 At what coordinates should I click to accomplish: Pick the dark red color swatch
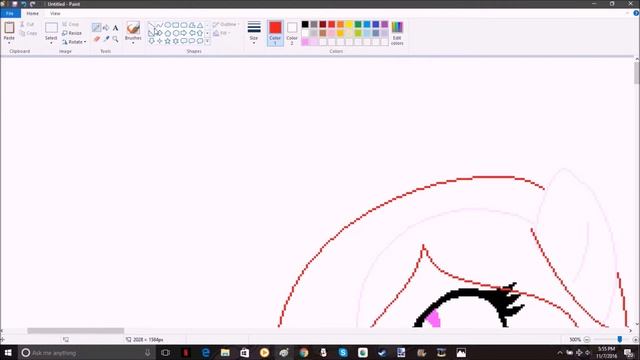tap(322, 24)
